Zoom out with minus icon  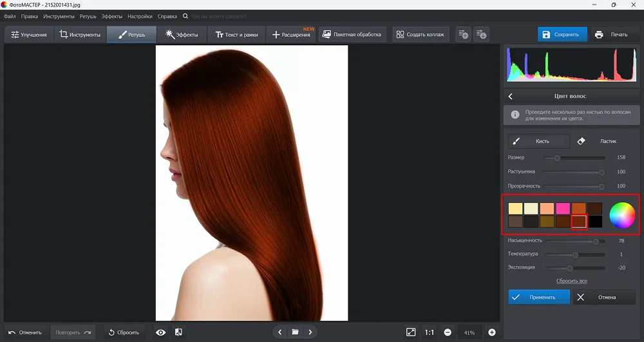tap(448, 332)
